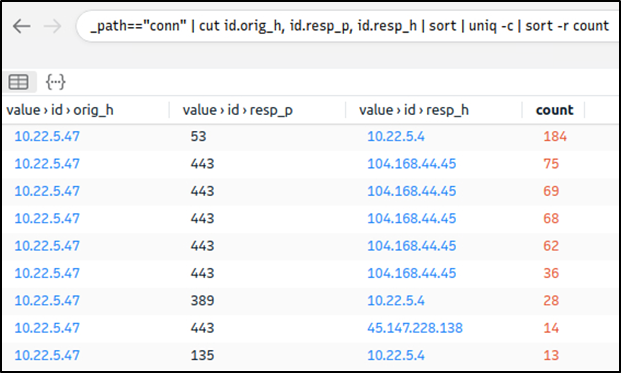Select count value 28
Screen dimensions: 621x373
pos(551,301)
